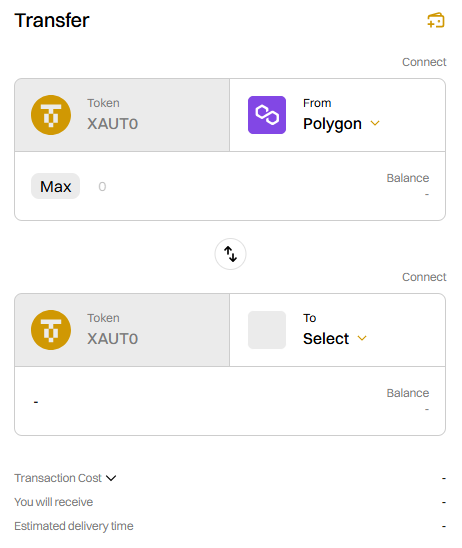Screen dimensions: 462x548
Task: Click the Transaction Cost chevron arrow
Action: coord(111,478)
